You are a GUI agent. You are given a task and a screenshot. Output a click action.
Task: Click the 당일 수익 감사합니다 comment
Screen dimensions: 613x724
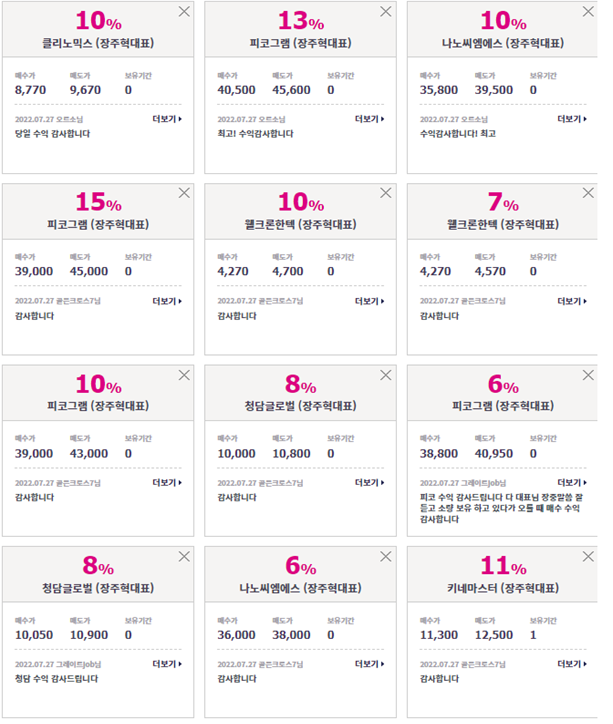[53, 134]
